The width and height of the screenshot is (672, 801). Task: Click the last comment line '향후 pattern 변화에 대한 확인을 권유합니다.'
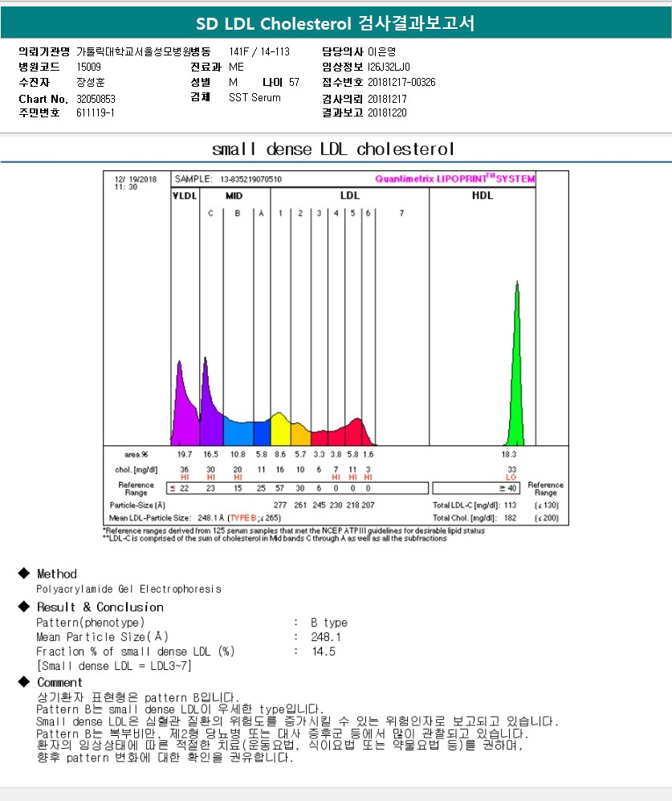tap(165, 758)
